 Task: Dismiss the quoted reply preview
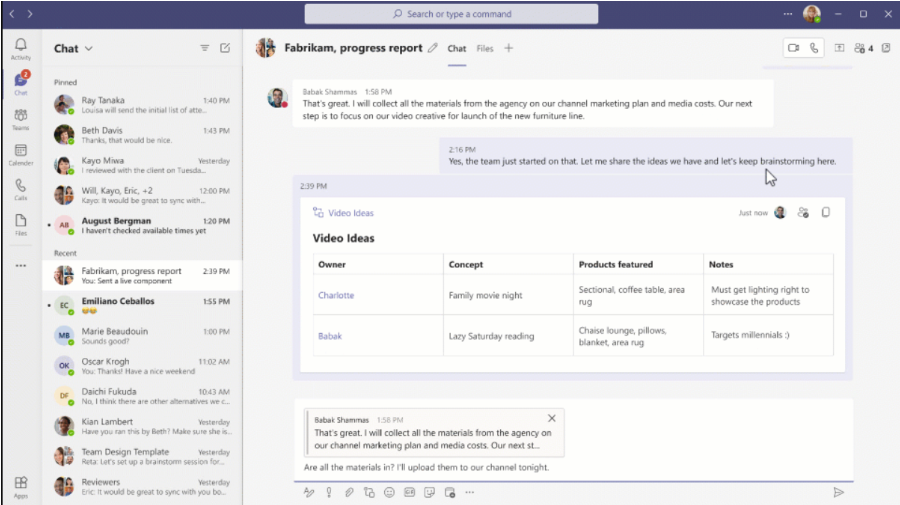coord(551,418)
